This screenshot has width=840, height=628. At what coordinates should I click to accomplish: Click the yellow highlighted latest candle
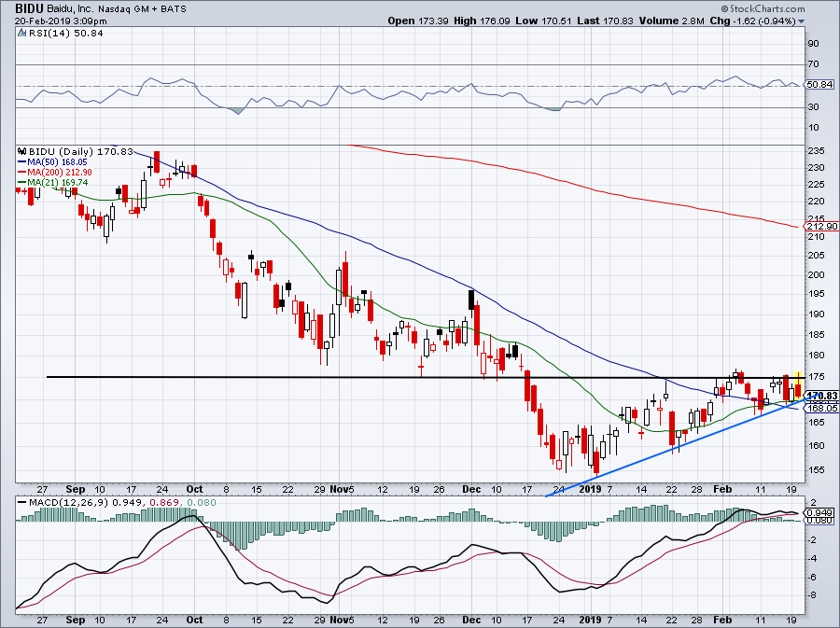(x=798, y=386)
